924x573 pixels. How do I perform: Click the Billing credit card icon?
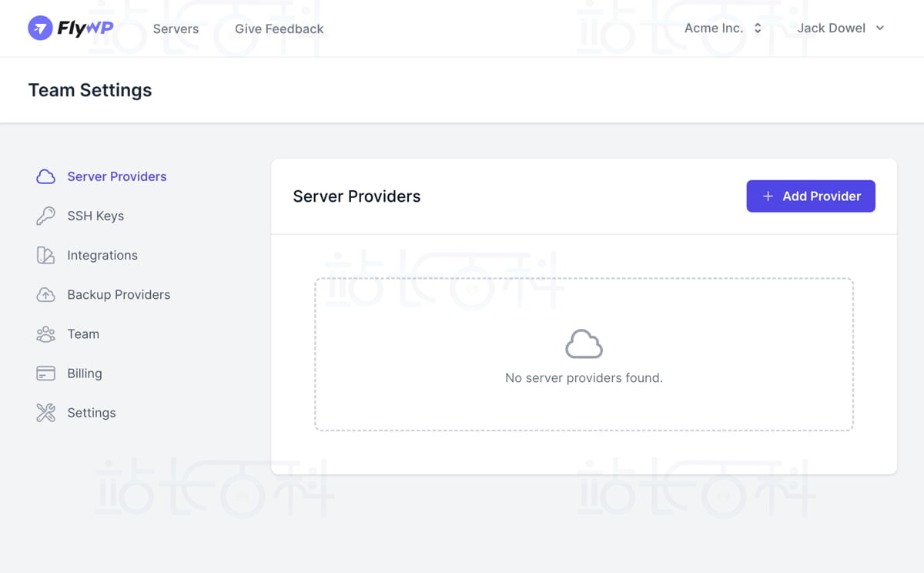(x=45, y=373)
